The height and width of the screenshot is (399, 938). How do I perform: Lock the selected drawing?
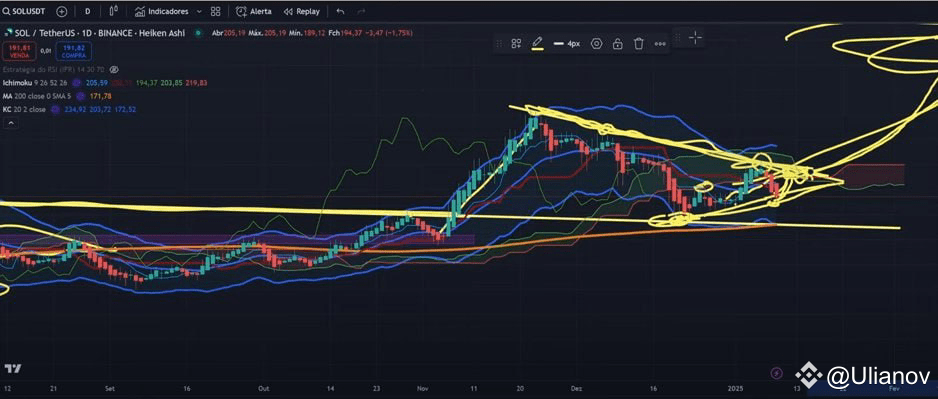[x=617, y=44]
